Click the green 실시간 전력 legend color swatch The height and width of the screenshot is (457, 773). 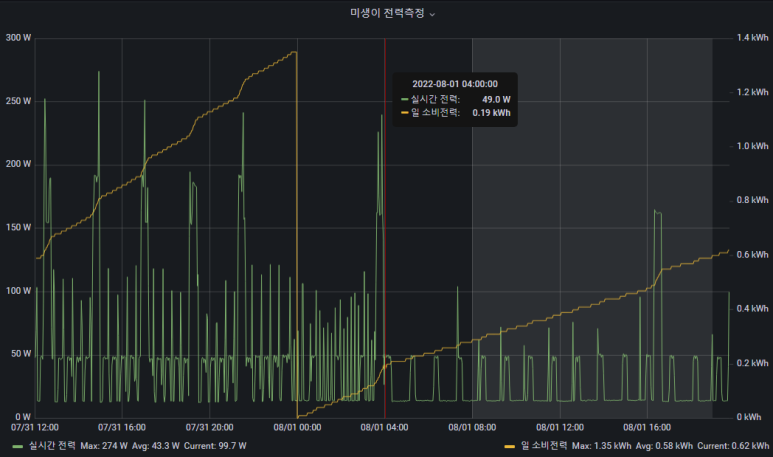(18, 446)
